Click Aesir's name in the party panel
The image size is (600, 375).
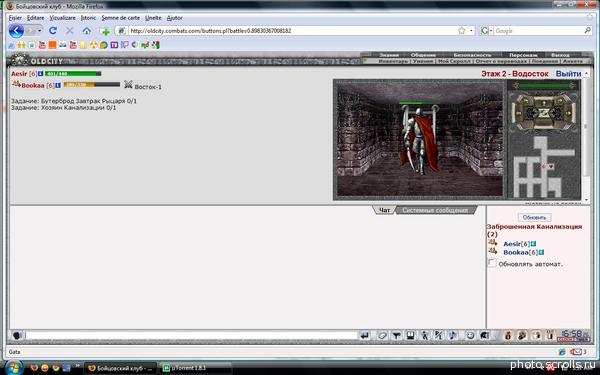19,73
